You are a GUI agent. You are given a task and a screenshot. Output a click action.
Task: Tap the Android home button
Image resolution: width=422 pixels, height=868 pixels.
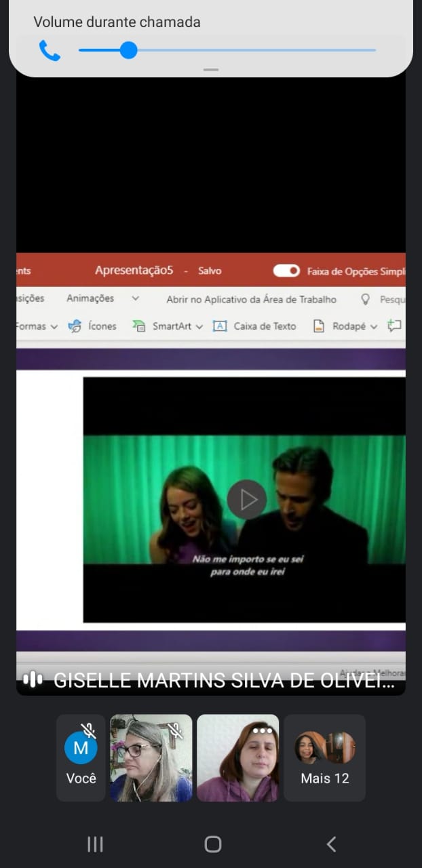213,844
